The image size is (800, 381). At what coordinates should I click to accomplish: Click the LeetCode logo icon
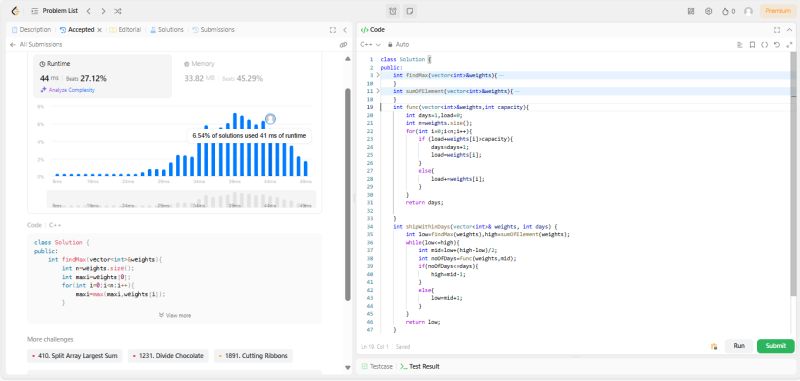15,11
